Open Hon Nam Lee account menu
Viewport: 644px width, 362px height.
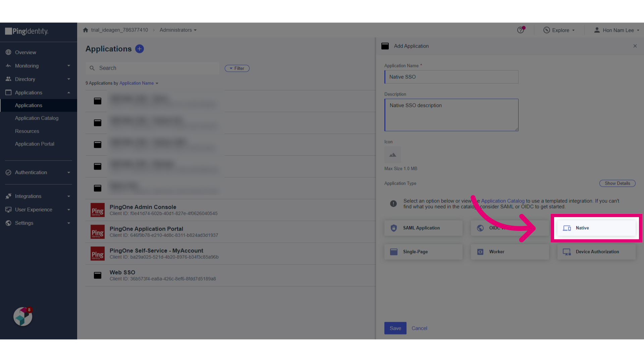click(617, 30)
